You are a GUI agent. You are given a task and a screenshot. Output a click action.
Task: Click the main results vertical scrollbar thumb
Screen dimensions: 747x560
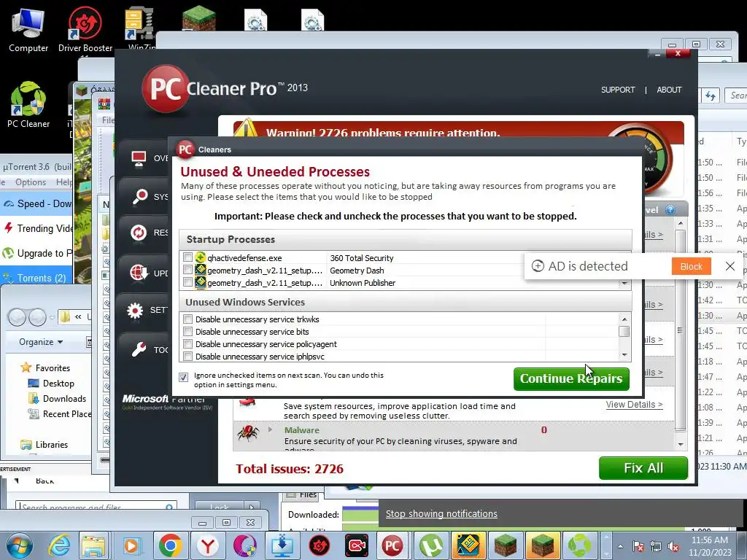[681, 329]
